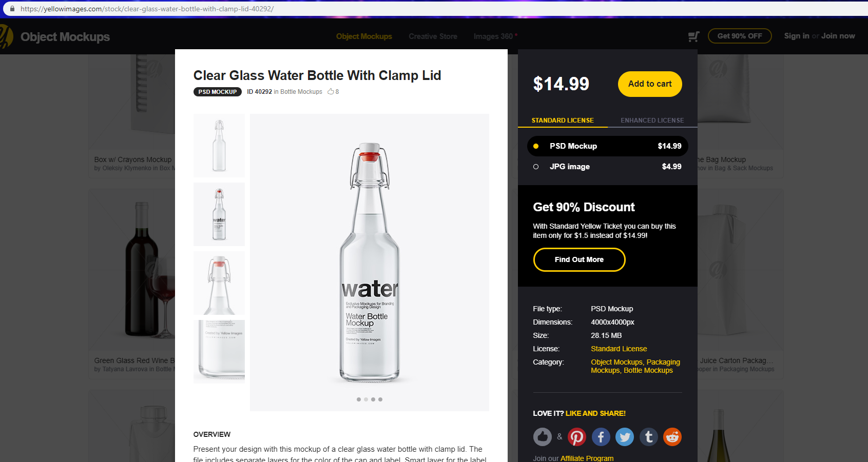Image resolution: width=868 pixels, height=462 pixels.
Task: Click the round like button under Love It
Action: pos(542,437)
